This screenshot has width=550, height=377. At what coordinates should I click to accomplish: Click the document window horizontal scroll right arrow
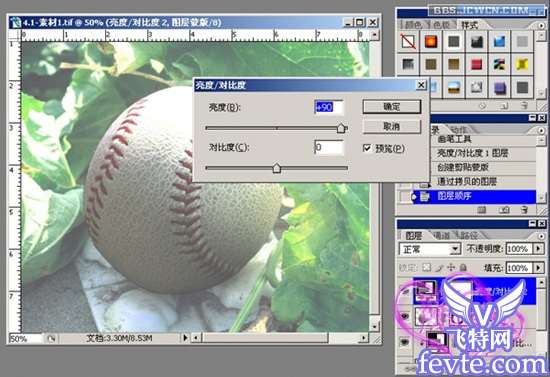tap(364, 338)
